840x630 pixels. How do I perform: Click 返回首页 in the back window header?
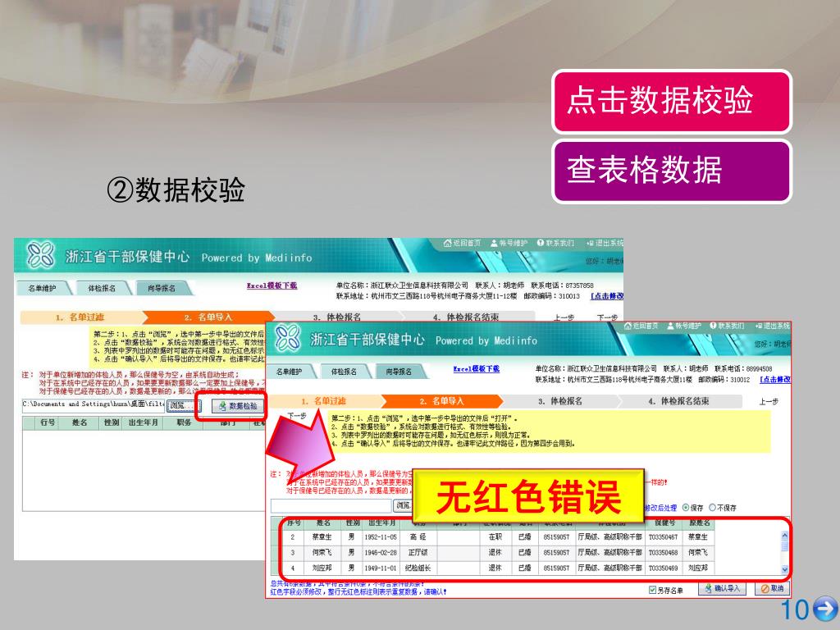click(x=463, y=243)
